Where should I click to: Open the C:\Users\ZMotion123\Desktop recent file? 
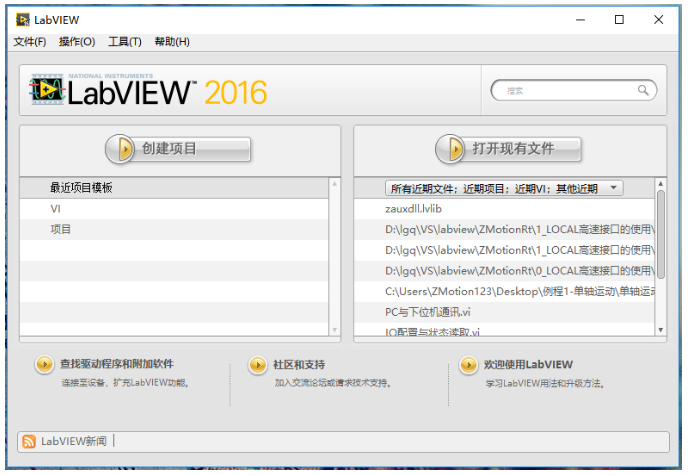pyautogui.click(x=504, y=292)
